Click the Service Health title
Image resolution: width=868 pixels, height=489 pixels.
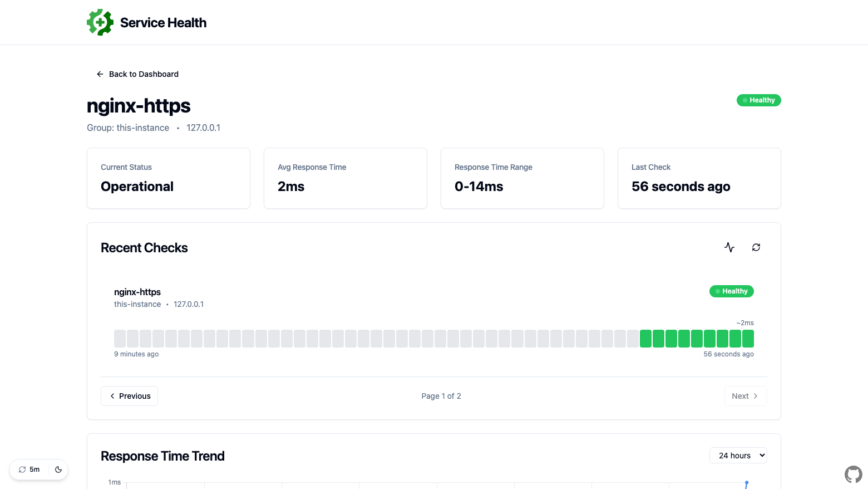click(x=164, y=23)
